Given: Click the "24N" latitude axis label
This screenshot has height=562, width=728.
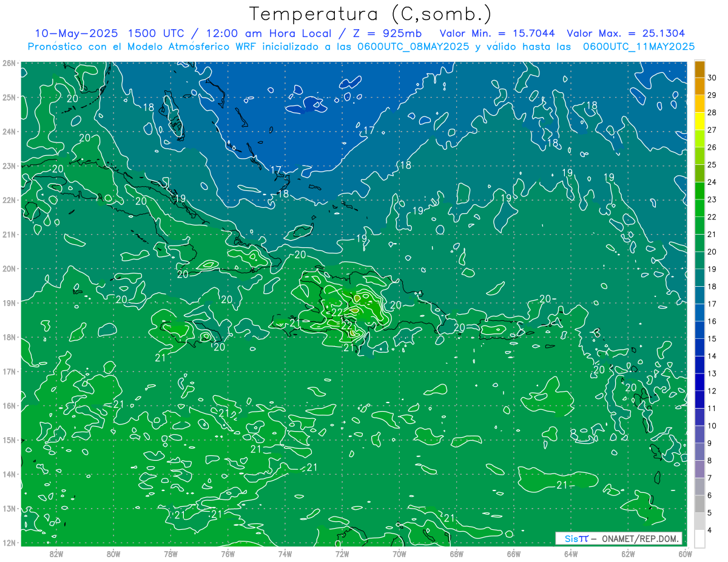Looking at the screenshot, I should (x=8, y=131).
